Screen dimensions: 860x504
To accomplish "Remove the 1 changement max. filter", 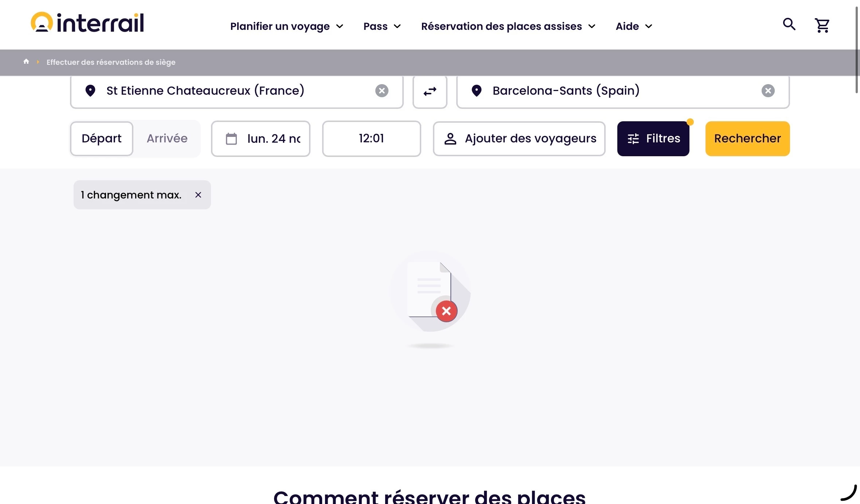I will (x=198, y=195).
